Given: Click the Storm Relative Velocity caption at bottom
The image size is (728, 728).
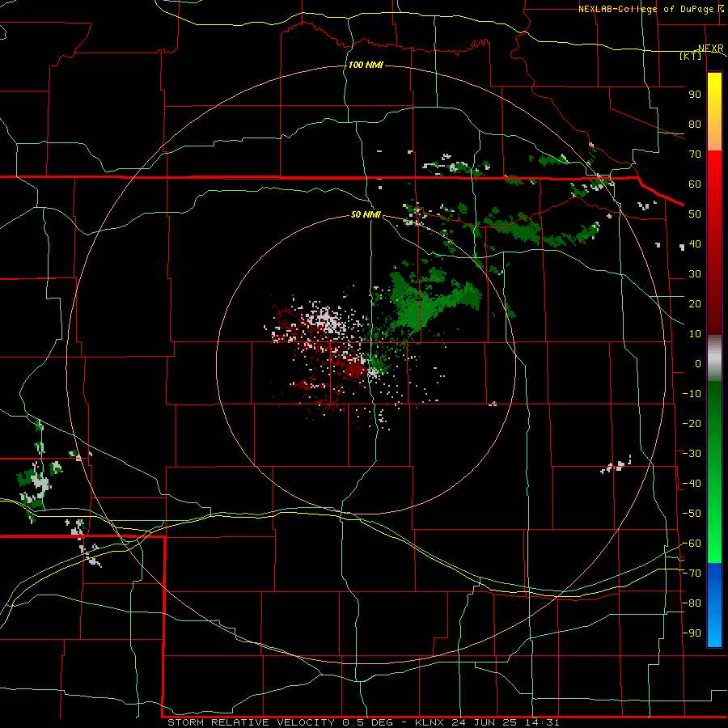Looking at the screenshot, I should point(363,722).
